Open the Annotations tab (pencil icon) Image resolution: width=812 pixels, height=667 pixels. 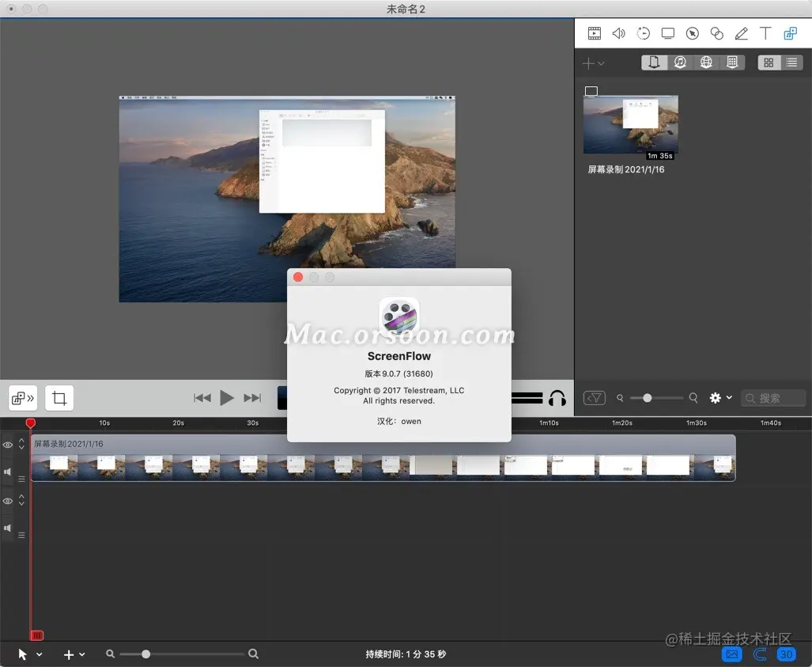point(741,34)
